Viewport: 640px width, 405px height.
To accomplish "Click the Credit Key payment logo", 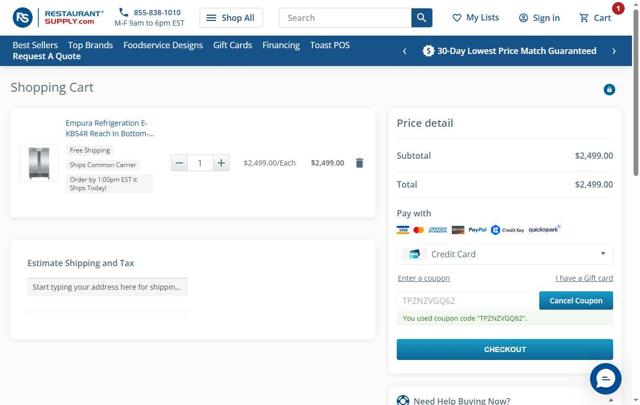I will (x=507, y=230).
